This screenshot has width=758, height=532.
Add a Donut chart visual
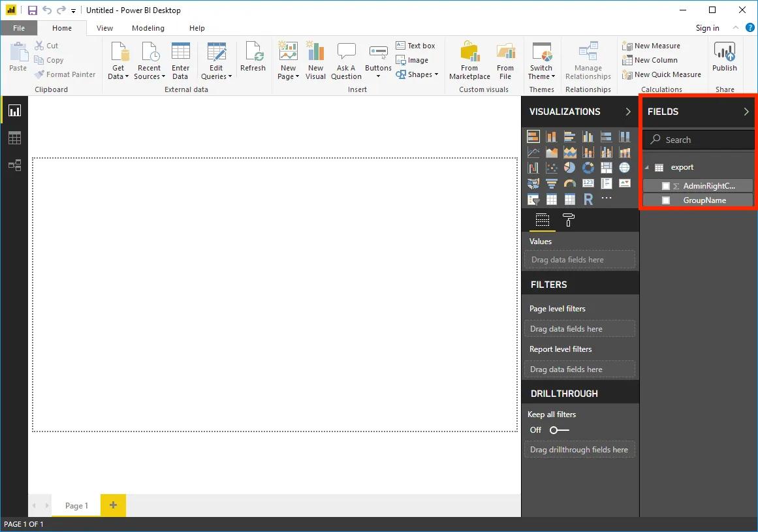(x=588, y=168)
